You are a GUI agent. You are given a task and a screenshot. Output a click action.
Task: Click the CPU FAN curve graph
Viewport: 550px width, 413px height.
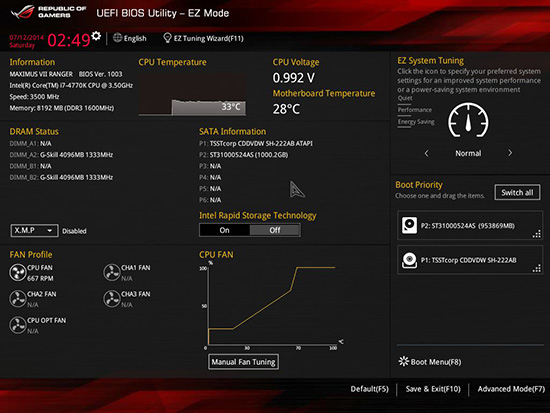pos(272,305)
